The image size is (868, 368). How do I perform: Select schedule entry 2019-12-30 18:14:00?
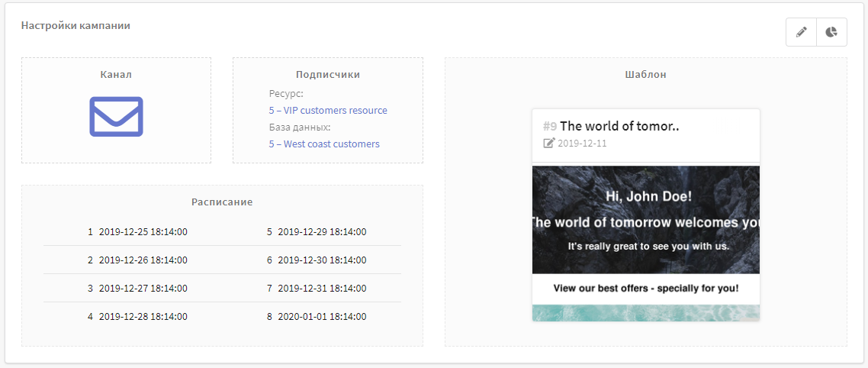[321, 260]
